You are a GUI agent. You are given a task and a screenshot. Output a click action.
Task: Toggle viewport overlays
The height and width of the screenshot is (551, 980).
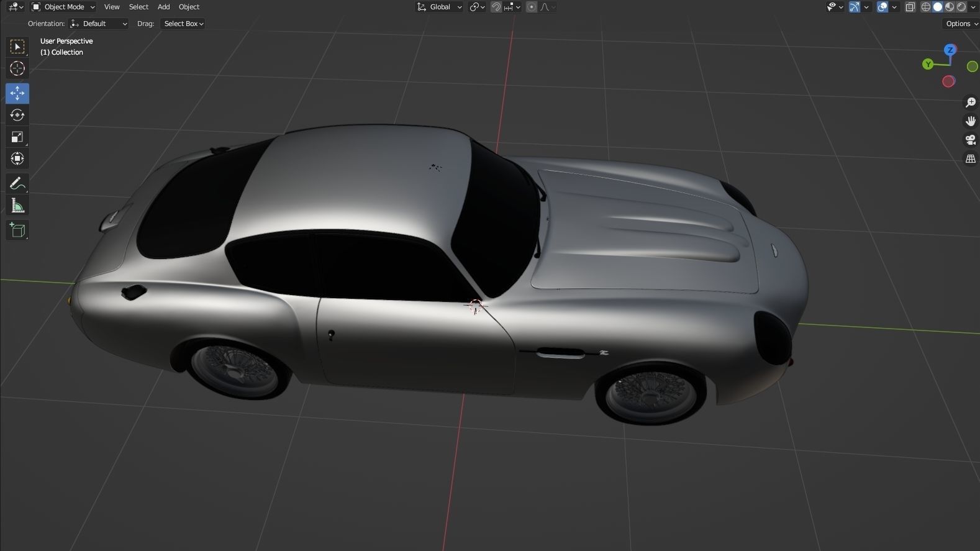(882, 7)
